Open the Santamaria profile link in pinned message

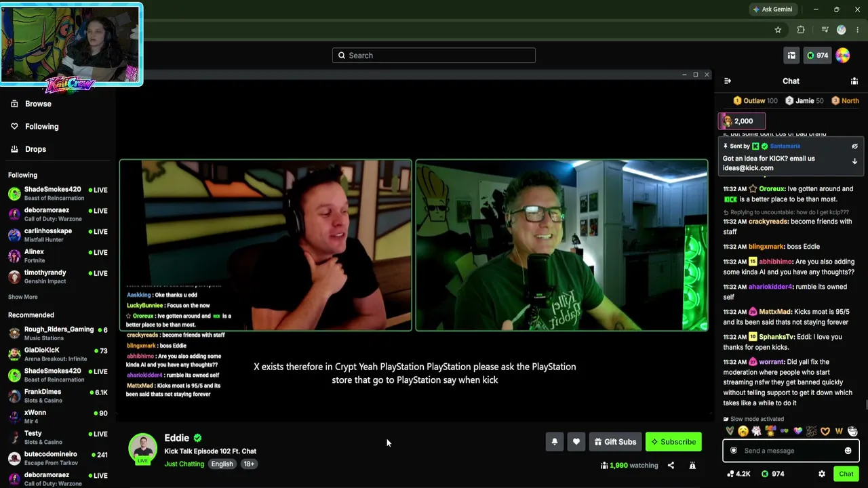pyautogui.click(x=785, y=146)
